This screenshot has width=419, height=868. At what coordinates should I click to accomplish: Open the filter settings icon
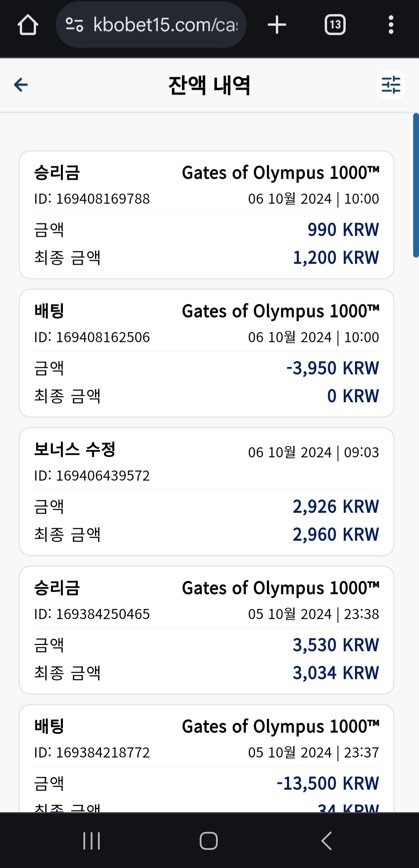(x=391, y=85)
